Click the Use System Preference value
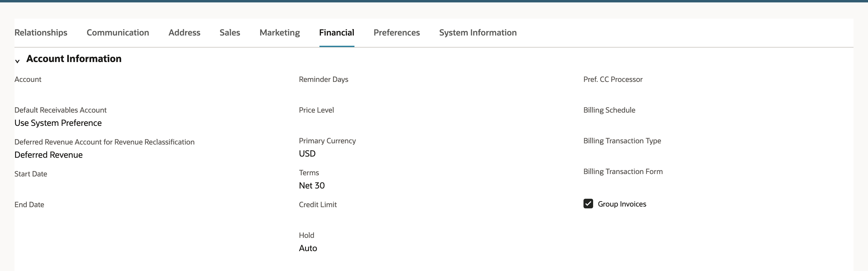Screen dimensions: 868x271 58,123
